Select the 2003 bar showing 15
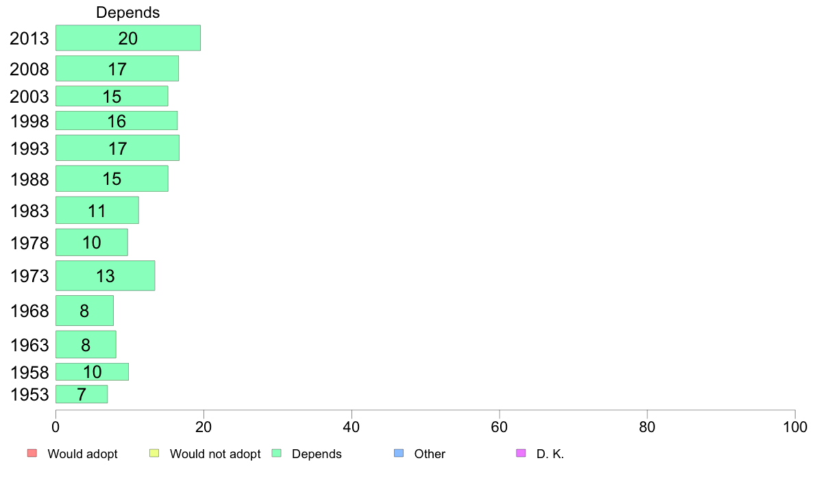This screenshot has height=504, width=814. tap(112, 96)
